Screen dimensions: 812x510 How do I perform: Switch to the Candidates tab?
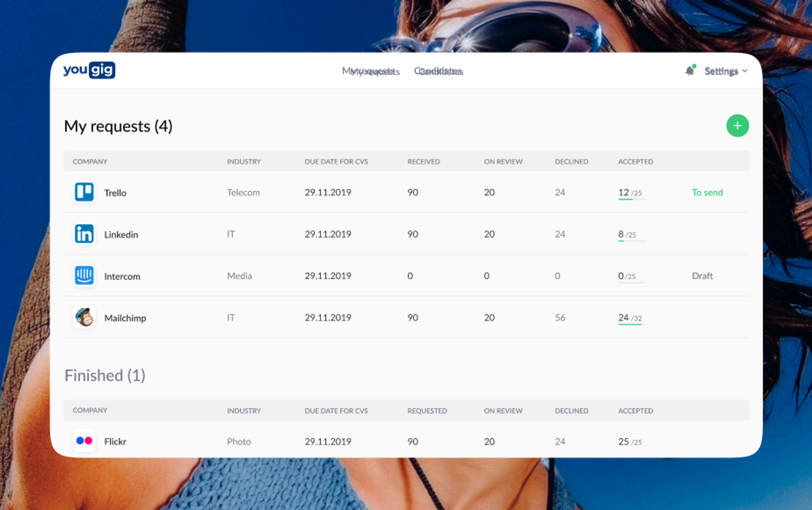(x=439, y=71)
